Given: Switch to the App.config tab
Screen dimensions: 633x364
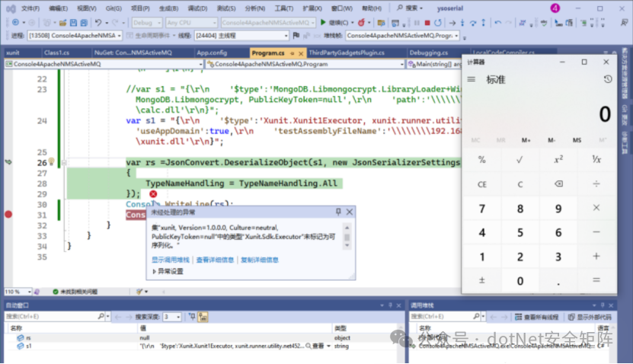Looking at the screenshot, I should tap(212, 53).
